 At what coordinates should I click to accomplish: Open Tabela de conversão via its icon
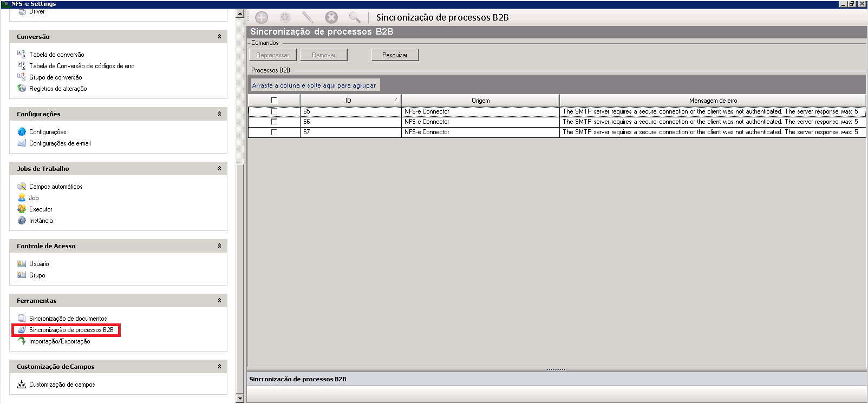pos(22,54)
